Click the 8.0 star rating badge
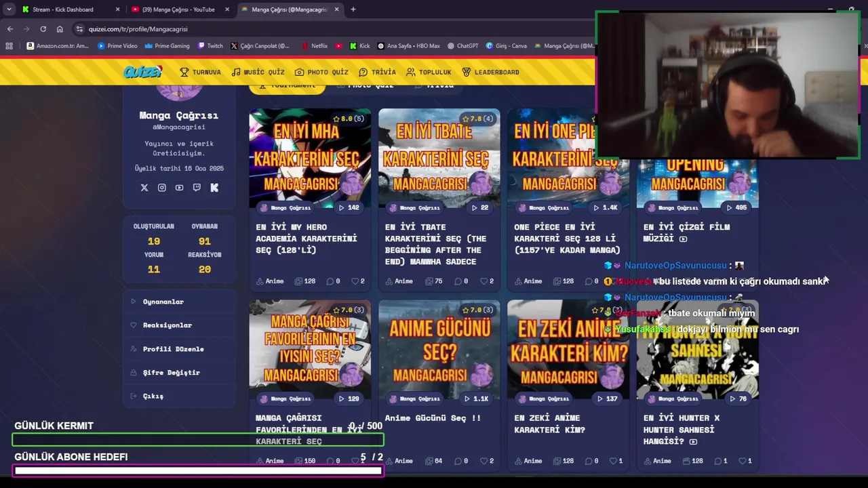 [x=349, y=119]
